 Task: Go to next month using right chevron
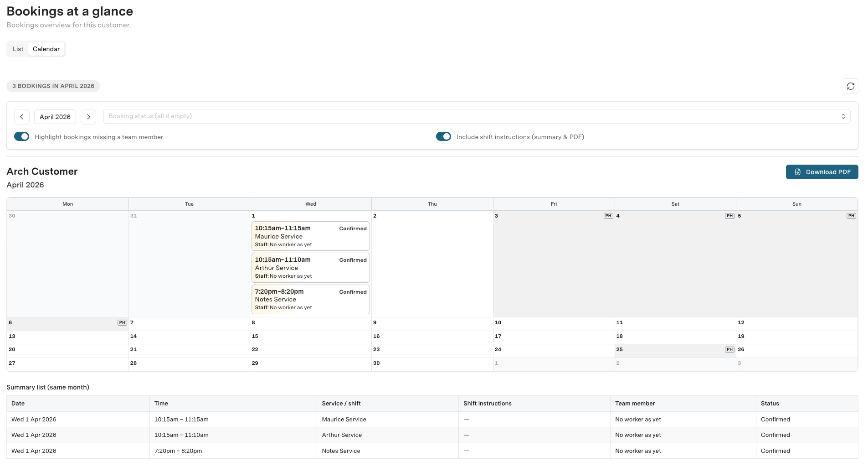coord(88,117)
